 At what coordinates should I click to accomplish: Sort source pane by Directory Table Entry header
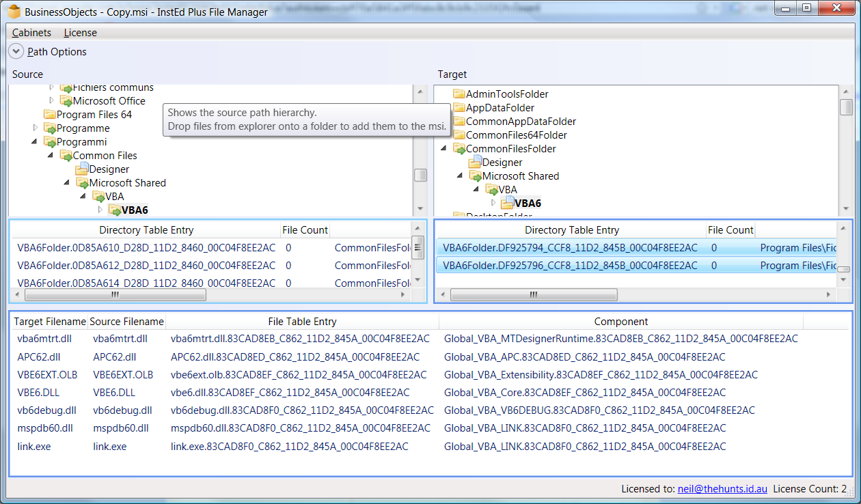click(146, 230)
